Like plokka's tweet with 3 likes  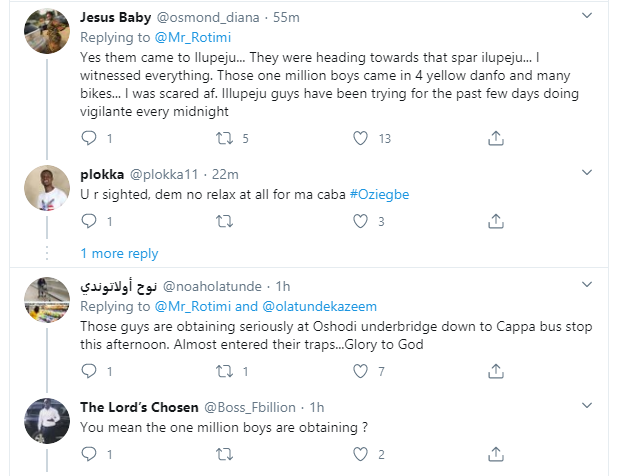(358, 220)
